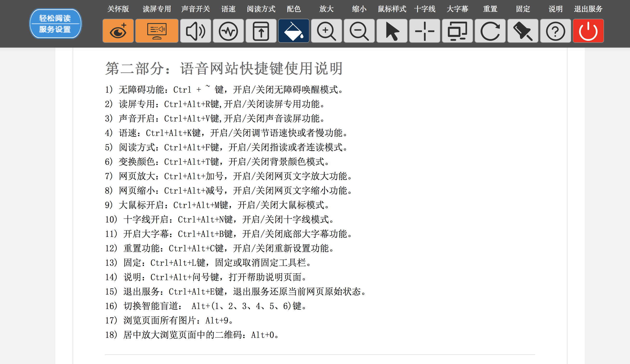Click the 声音开关 text label
630x364 pixels.
click(x=195, y=9)
